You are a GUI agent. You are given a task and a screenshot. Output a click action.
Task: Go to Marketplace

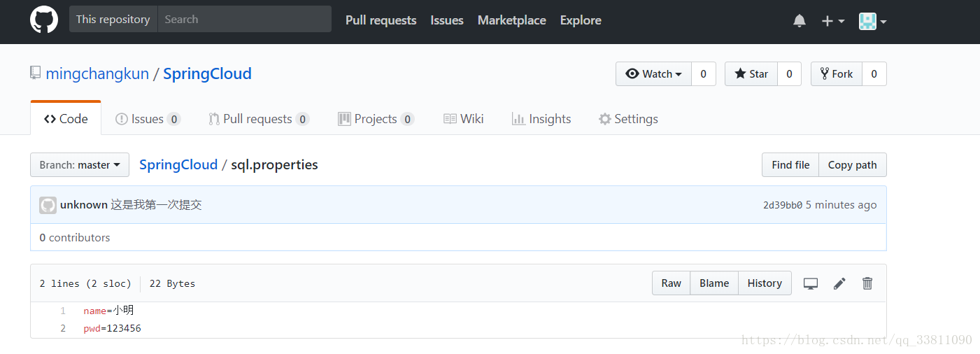click(x=511, y=20)
